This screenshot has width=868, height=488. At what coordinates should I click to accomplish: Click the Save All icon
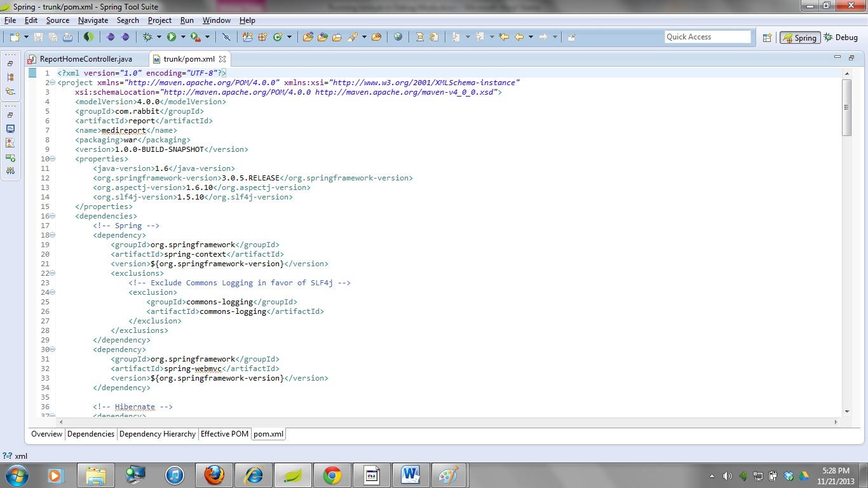tap(53, 37)
